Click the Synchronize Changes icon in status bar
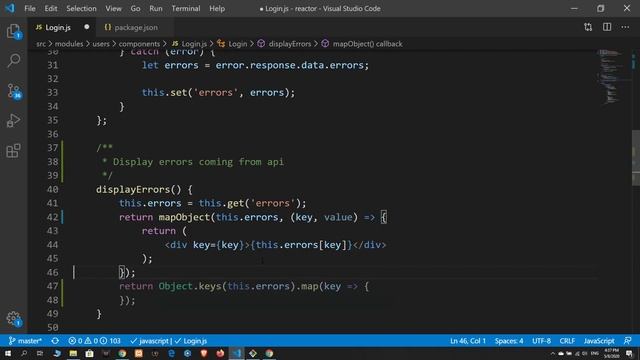This screenshot has height=360, width=640. (55, 341)
